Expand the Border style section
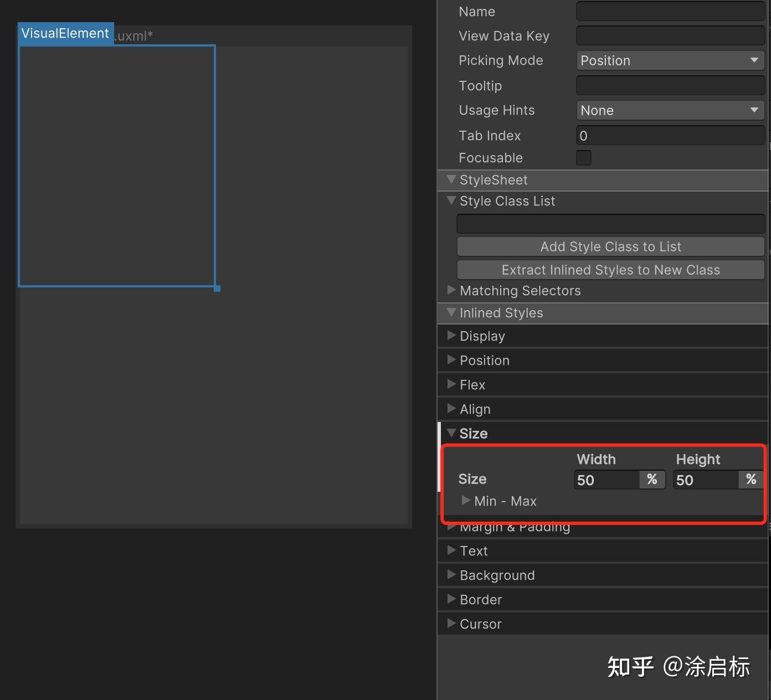 (x=451, y=599)
